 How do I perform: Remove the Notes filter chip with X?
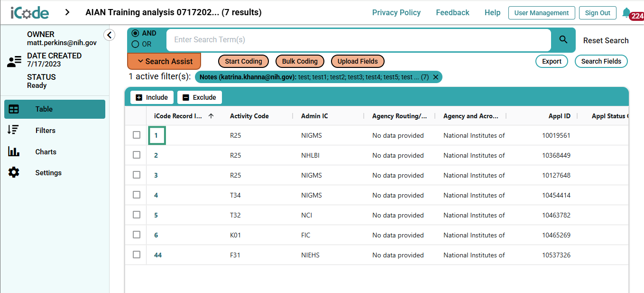tap(436, 77)
